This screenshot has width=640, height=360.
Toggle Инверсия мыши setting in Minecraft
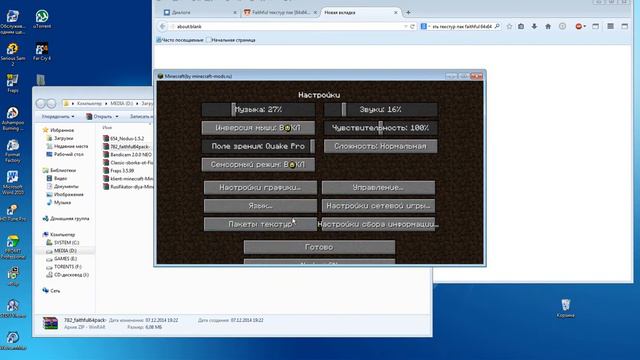coord(258,128)
